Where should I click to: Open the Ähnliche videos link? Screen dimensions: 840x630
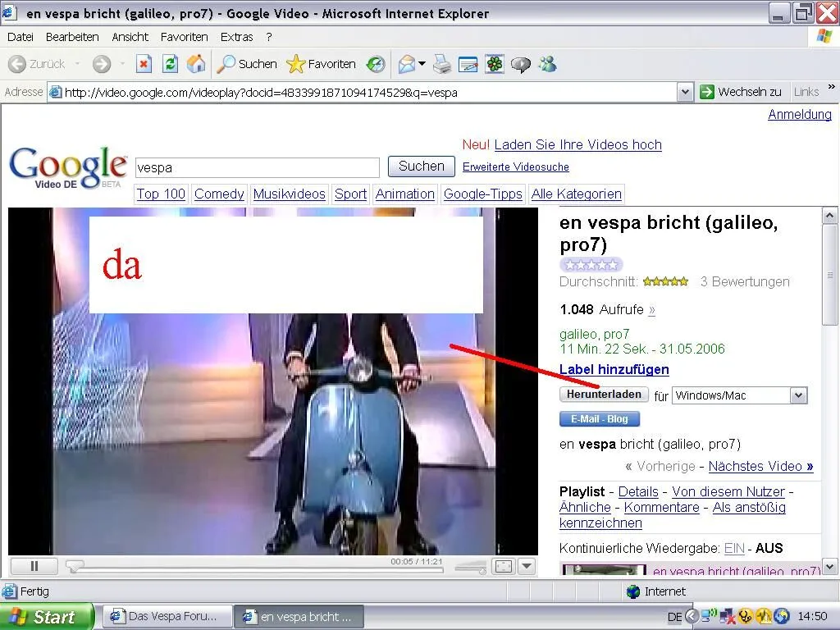pos(585,507)
